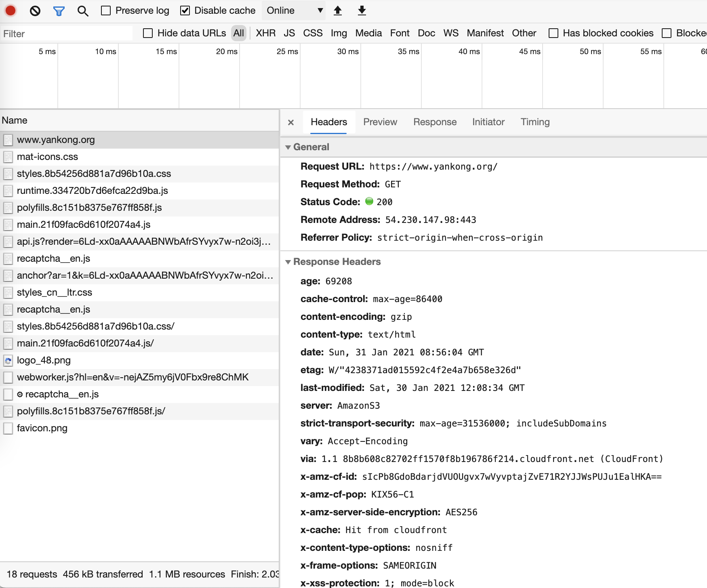Select the webworker.js?hl=en request
707x588 pixels.
(139, 378)
